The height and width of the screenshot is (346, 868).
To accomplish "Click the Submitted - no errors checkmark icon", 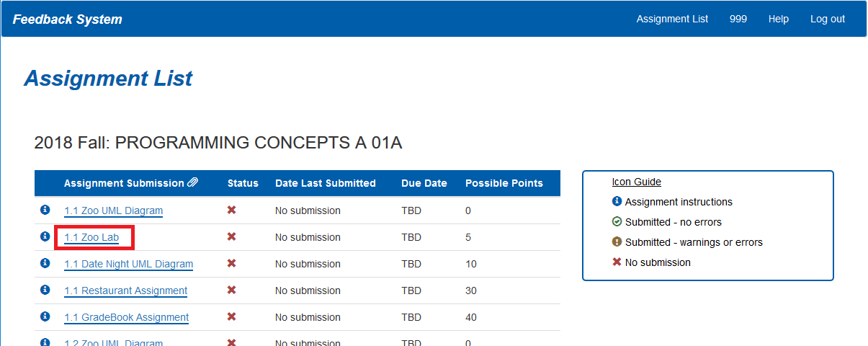I will 617,222.
